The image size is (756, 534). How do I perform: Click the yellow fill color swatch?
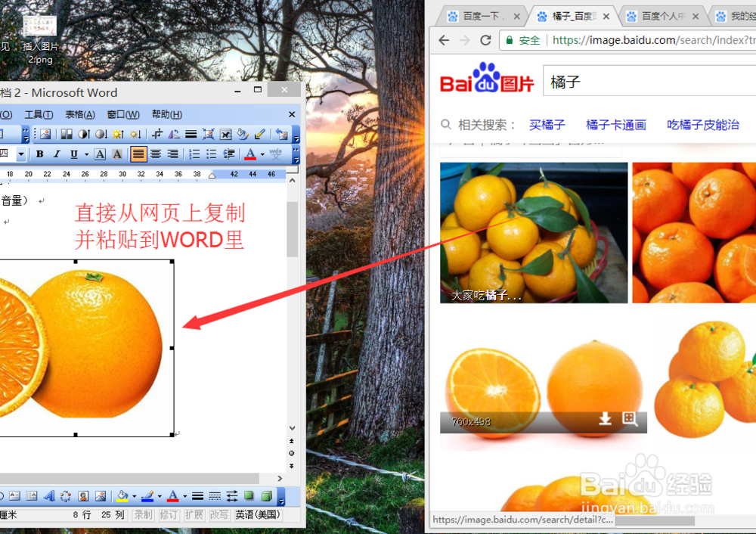122,499
